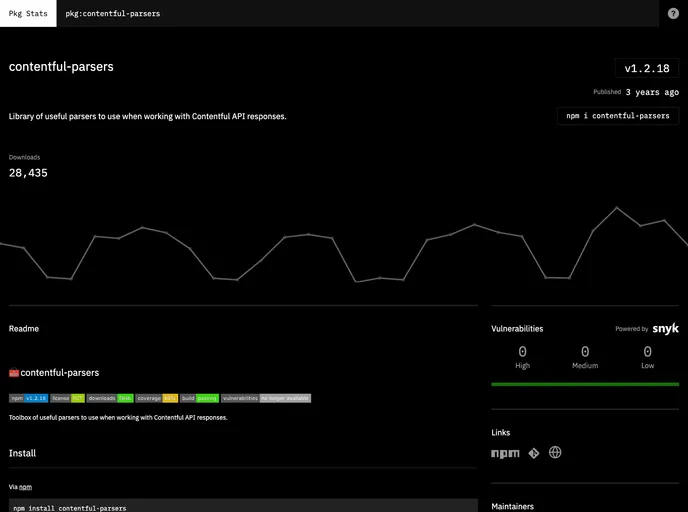The height and width of the screenshot is (512, 688).
Task: Click the 'Toolbox of useful parsers' readme sentence
Action: [x=118, y=418]
